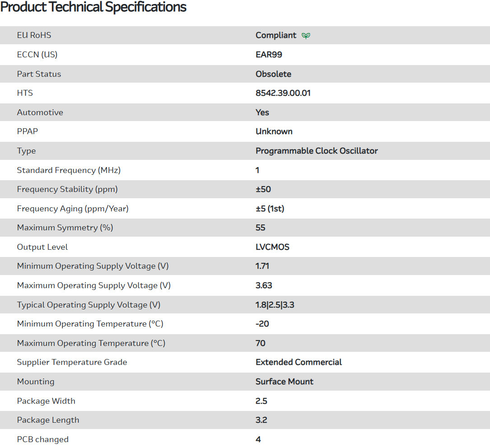Screen dimensions: 490x448
Task: Click the Programmable Clock Oscillator type value
Action: pyautogui.click(x=317, y=151)
